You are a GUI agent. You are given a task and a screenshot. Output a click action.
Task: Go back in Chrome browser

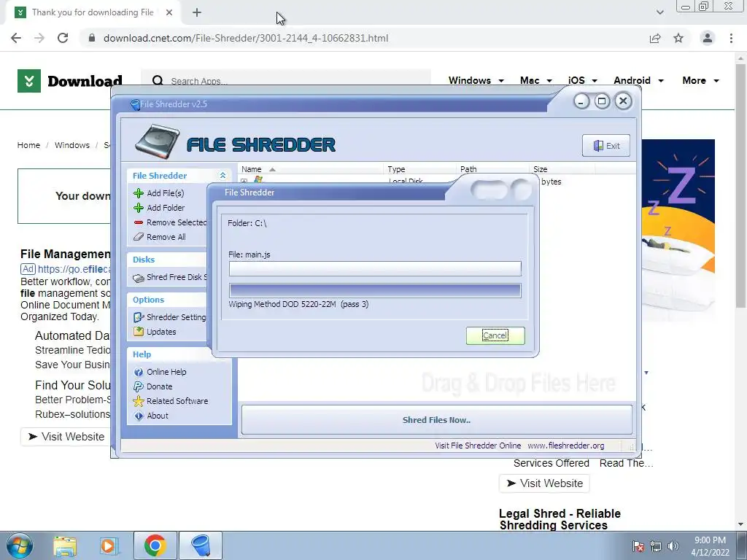(x=16, y=38)
